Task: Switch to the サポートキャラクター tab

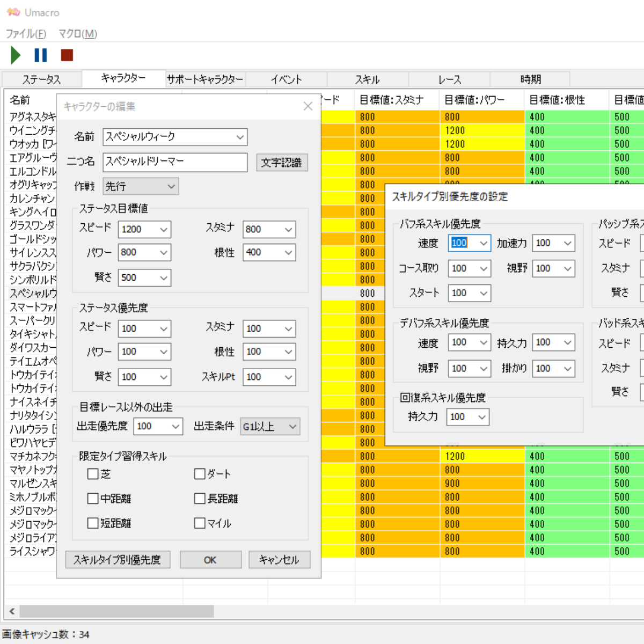Action: point(205,79)
